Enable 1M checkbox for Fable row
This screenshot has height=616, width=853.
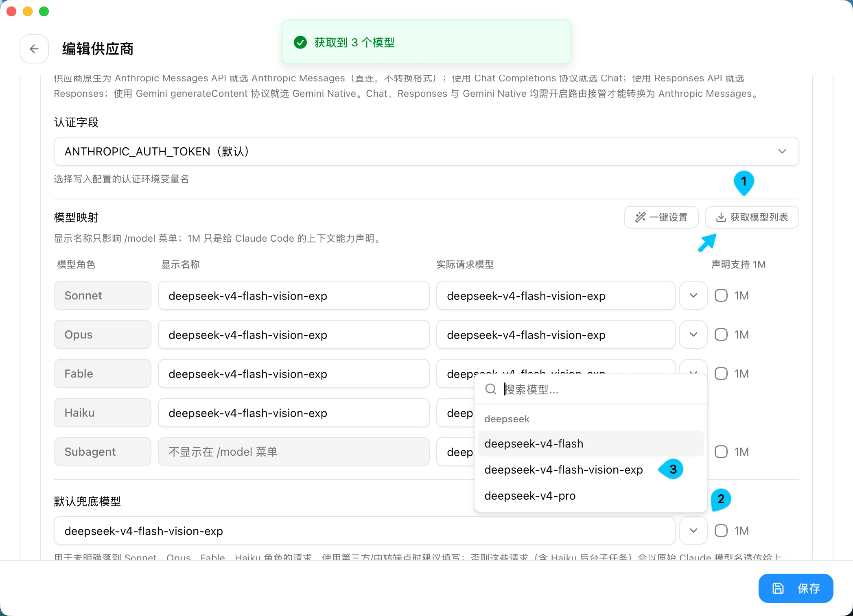coord(721,374)
